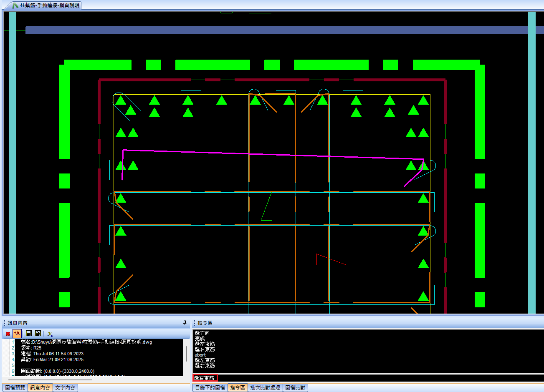Open the 圖檔比對 tab
This screenshot has width=544, height=392.
coord(295,387)
